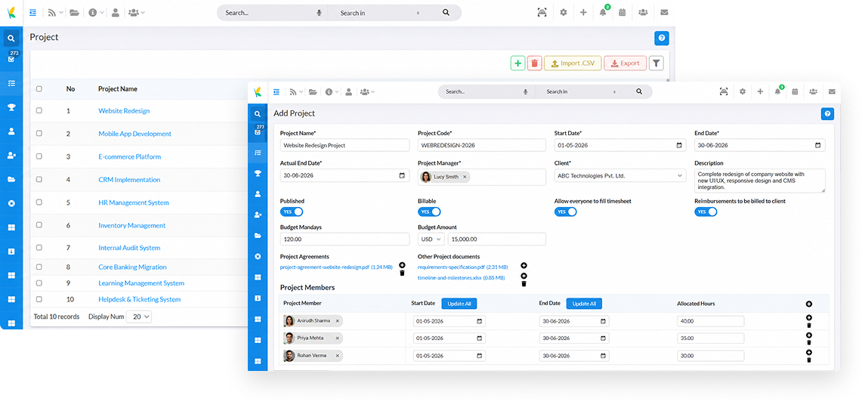Tick the select-all checkbox in project table header

coord(39,88)
